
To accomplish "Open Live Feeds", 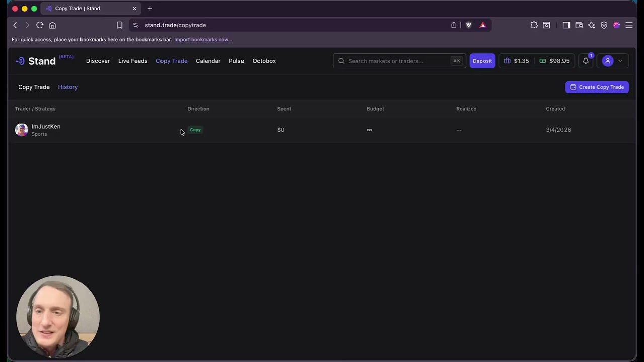I will click(x=133, y=61).
